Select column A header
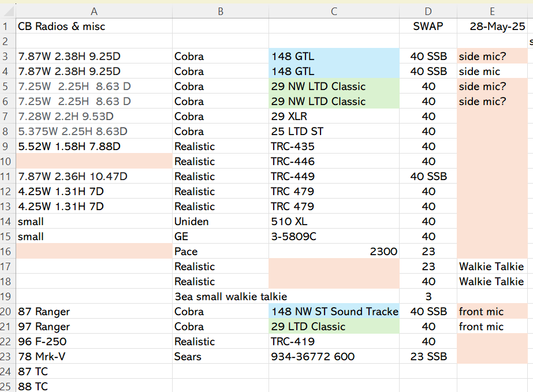533x392 pixels. pos(94,12)
